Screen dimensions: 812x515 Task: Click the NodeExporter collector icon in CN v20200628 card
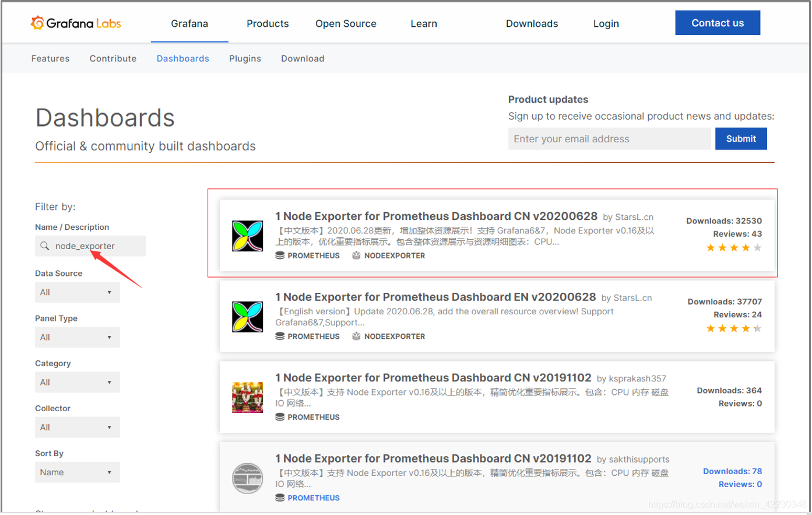point(356,255)
